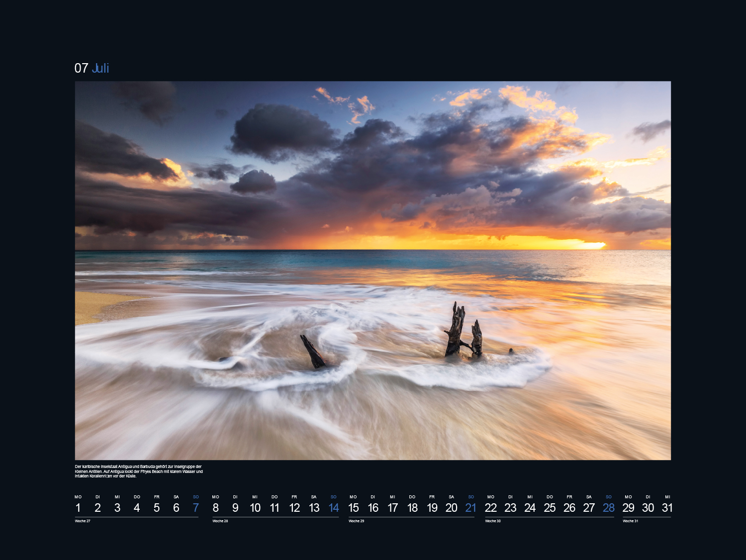Select Friday, date 19

point(432,508)
